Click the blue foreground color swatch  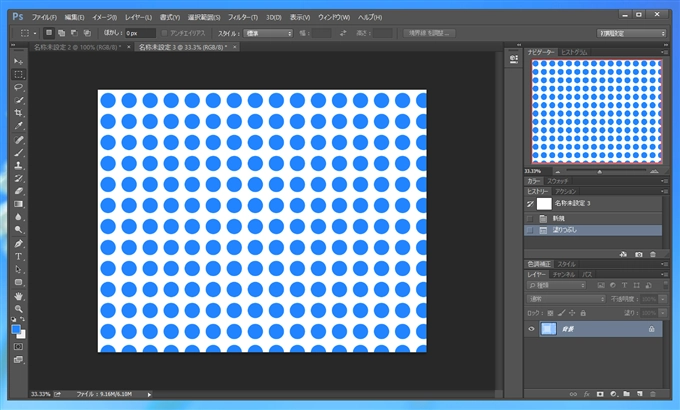point(16,329)
